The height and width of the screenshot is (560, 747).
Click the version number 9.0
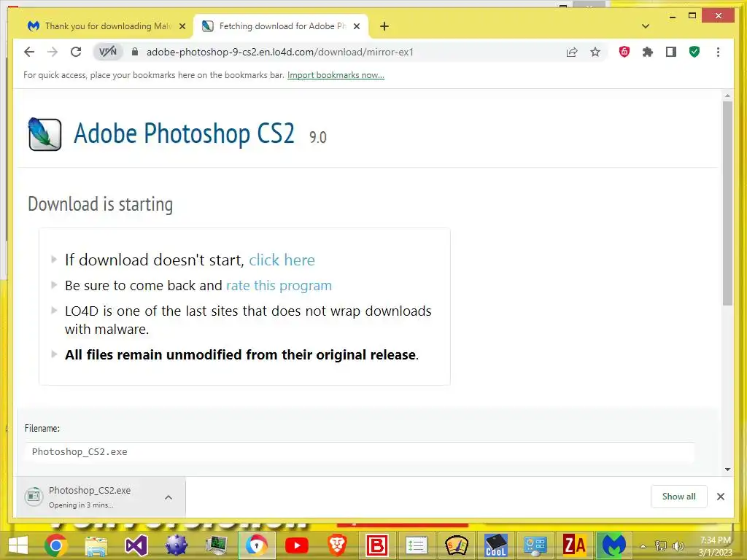[x=318, y=138]
